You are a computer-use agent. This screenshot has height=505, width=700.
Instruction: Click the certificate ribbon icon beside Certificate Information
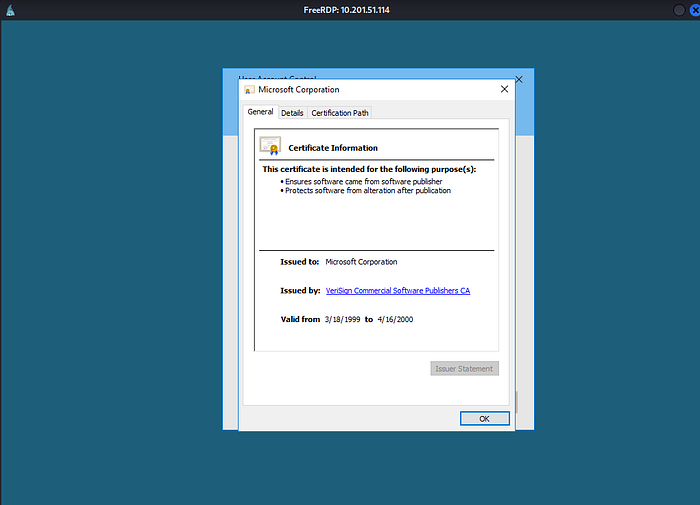(x=270, y=146)
